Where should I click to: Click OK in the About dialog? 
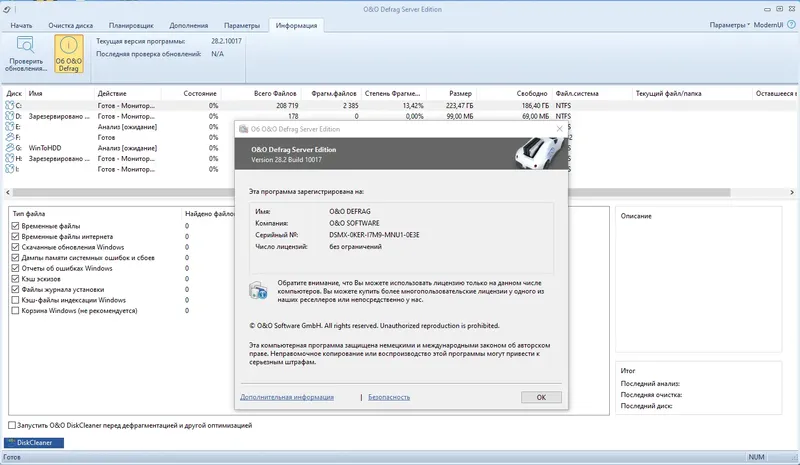tap(541, 397)
